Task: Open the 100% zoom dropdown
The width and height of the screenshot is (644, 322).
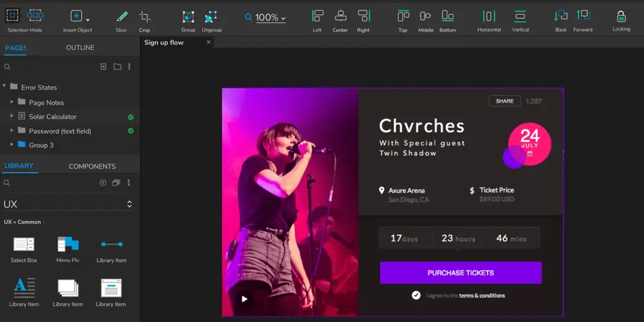Action: 270,17
